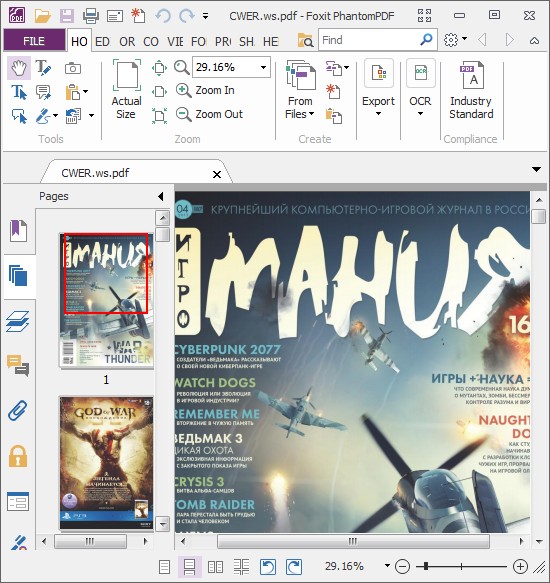This screenshot has width=550, height=583.
Task: Click the zoom slider handle in status bar
Action: pos(426,567)
